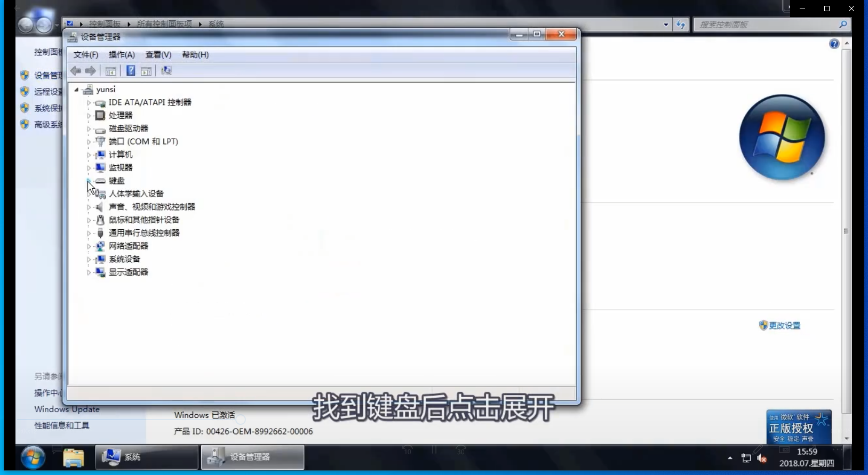The width and height of the screenshot is (868, 475).
Task: Expand the 端口 (COM 和 LPT) node arrow
Action: 89,142
